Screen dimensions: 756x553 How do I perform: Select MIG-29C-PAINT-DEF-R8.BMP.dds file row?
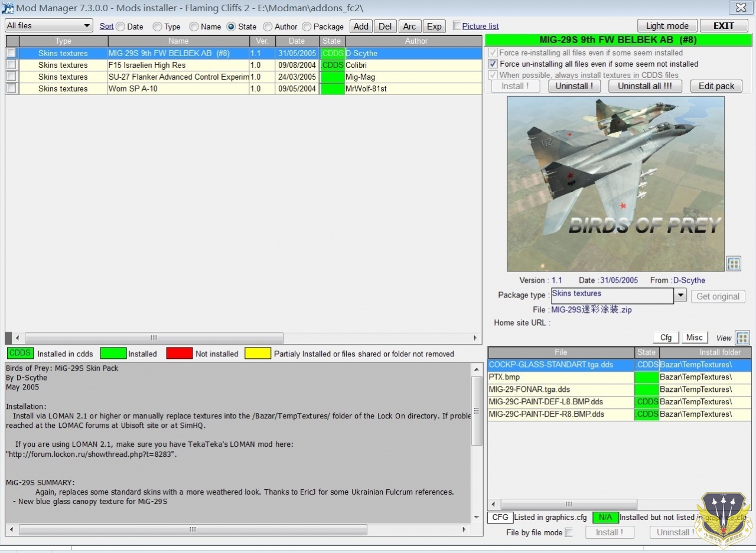[x=620, y=414]
